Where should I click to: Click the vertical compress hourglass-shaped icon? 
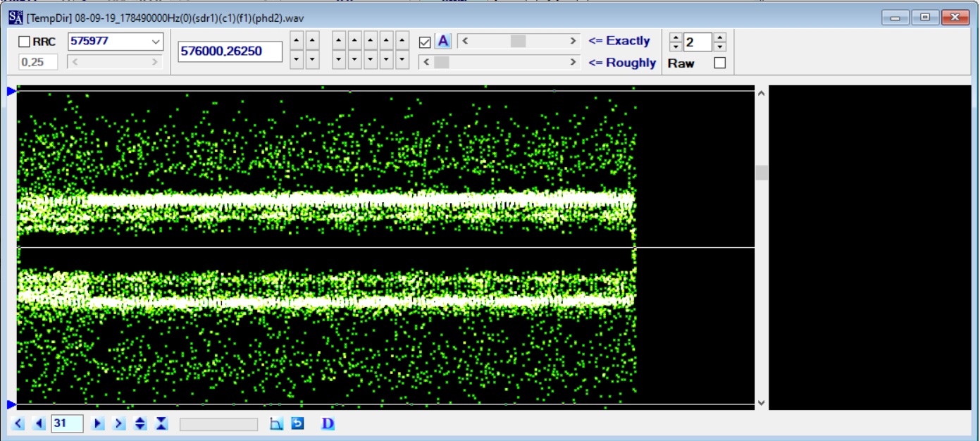pos(161,423)
